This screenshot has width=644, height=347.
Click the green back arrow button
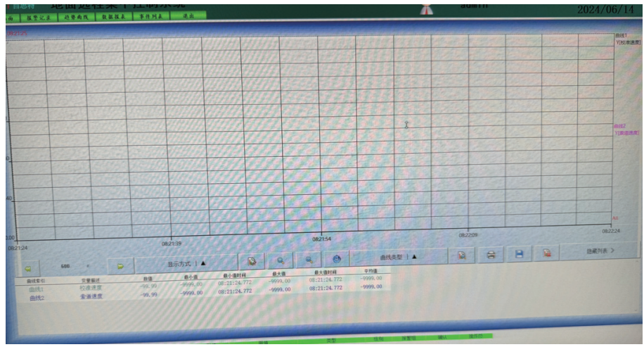coord(28,268)
